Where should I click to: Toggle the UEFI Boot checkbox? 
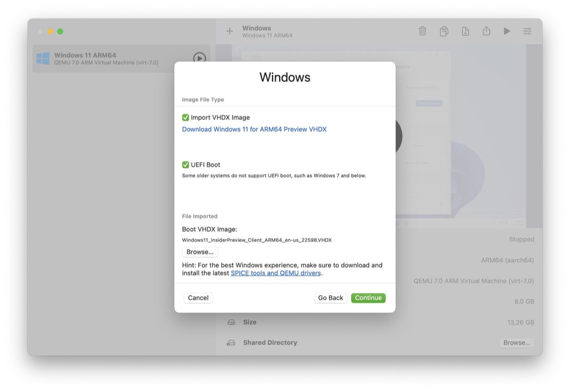[x=186, y=165]
